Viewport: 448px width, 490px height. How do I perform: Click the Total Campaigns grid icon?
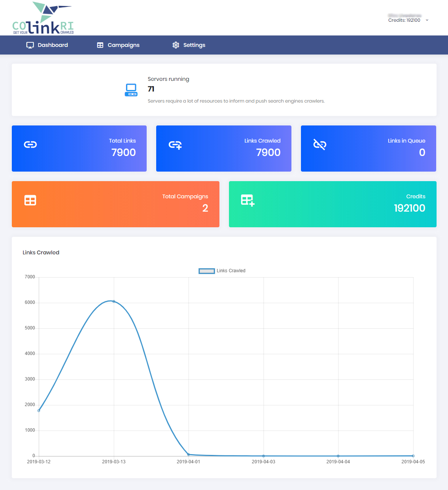(x=30, y=200)
